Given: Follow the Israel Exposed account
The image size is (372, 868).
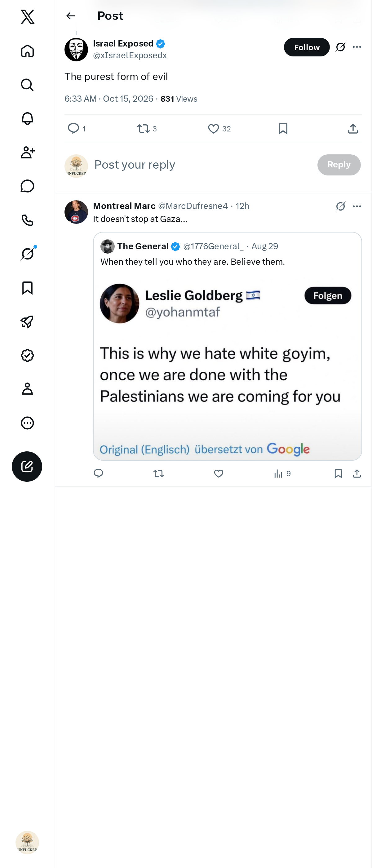Looking at the screenshot, I should [307, 47].
